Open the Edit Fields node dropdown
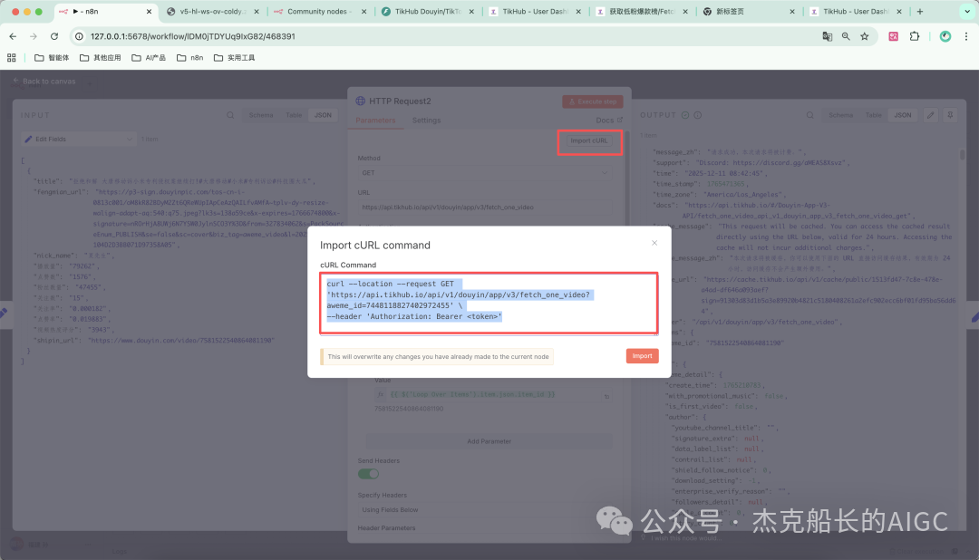Screen dimensions: 979x560 pos(79,140)
